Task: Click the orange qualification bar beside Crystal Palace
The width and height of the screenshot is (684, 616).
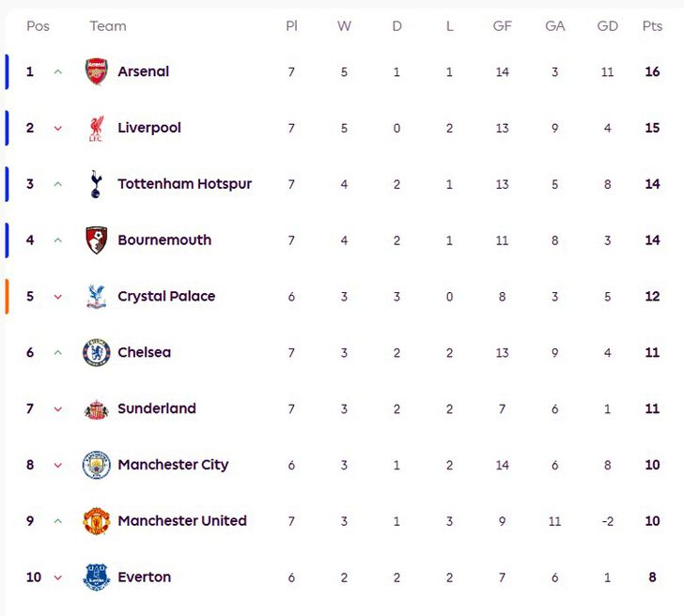Action: 7,297
